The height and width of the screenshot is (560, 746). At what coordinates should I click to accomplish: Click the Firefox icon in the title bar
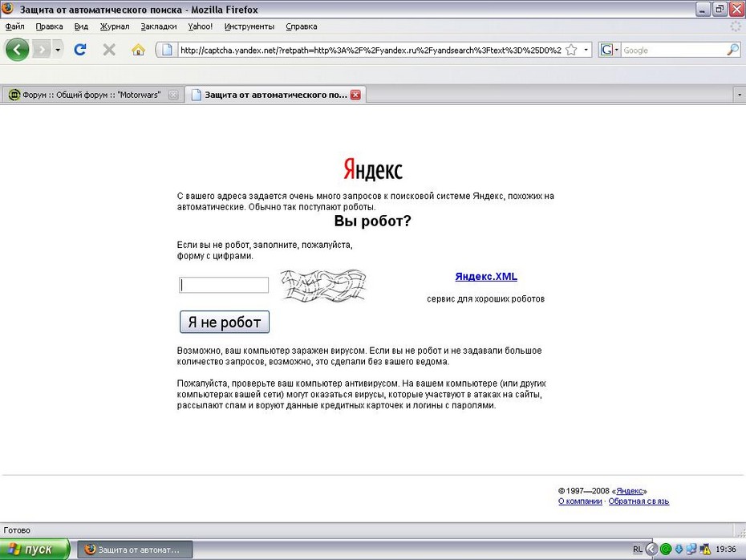pyautogui.click(x=7, y=9)
